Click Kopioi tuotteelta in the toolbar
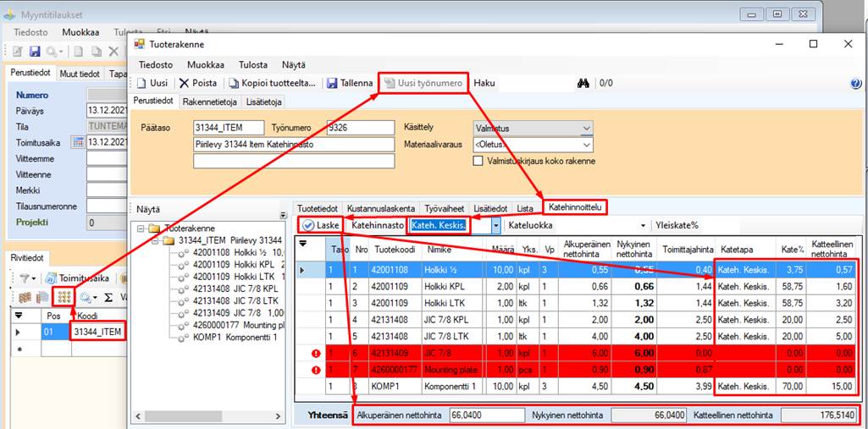Viewport: 868px width, 429px height. tap(274, 84)
